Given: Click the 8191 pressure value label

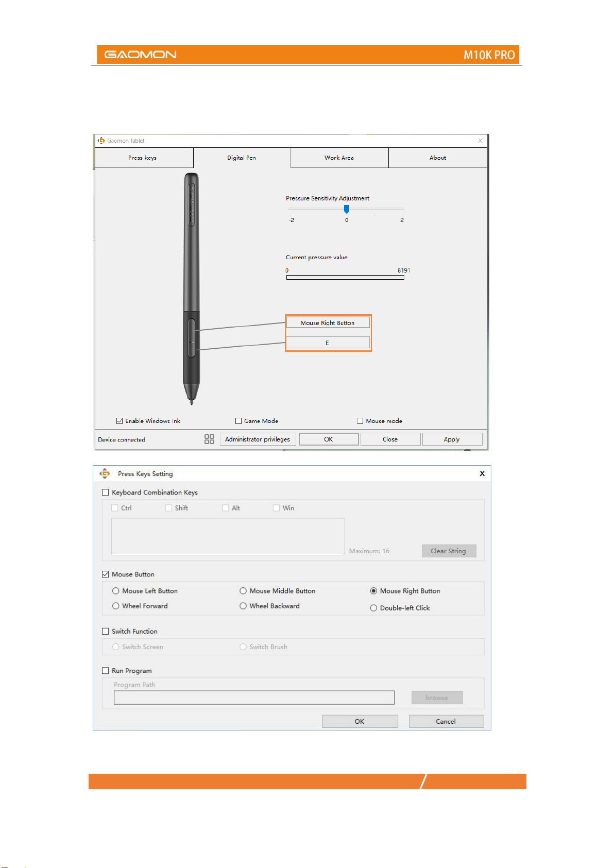Looking at the screenshot, I should pyautogui.click(x=404, y=270).
